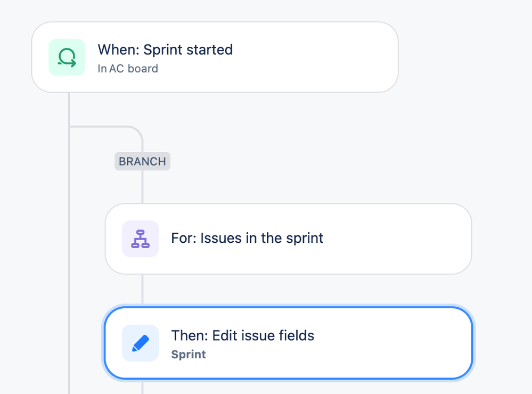532x394 pixels.
Task: Click the bold 'Sprint' field subtitle
Action: [x=189, y=354]
